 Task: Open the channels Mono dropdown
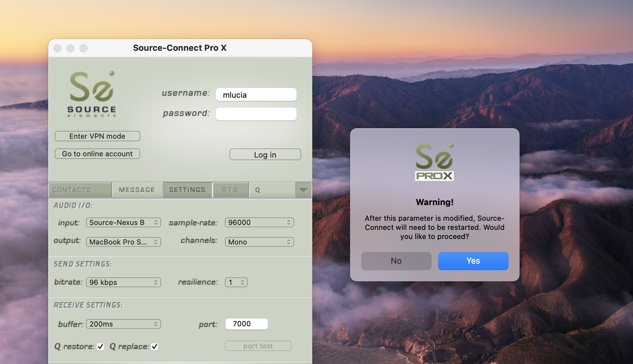coord(259,242)
